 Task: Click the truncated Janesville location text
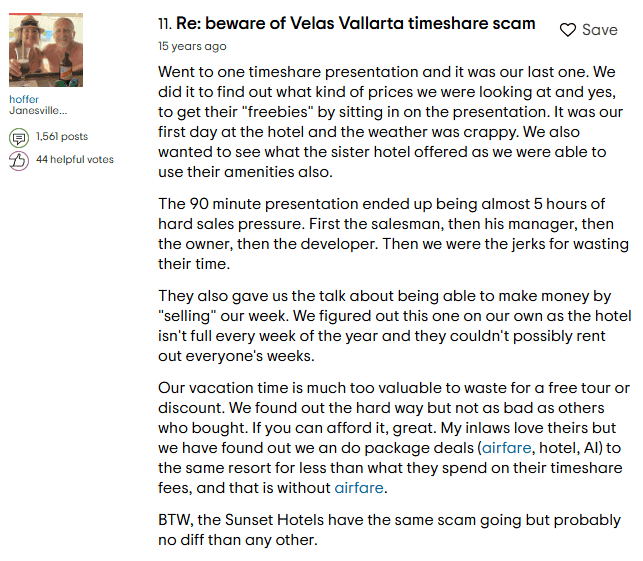coord(38,110)
